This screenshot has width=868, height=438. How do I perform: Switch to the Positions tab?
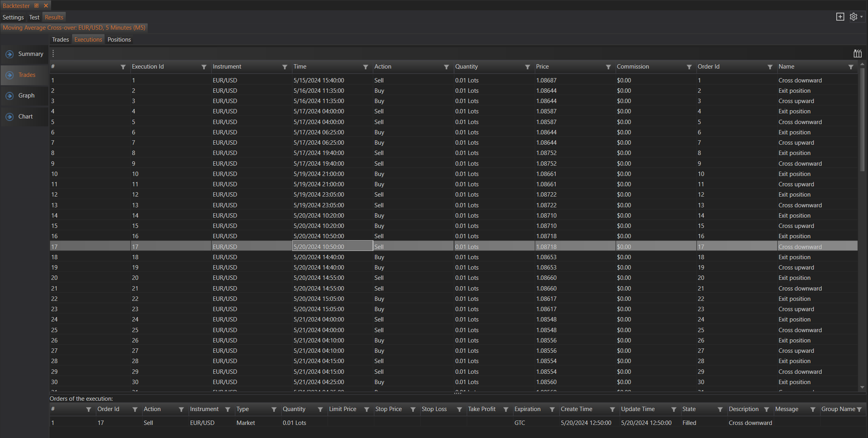[119, 40]
